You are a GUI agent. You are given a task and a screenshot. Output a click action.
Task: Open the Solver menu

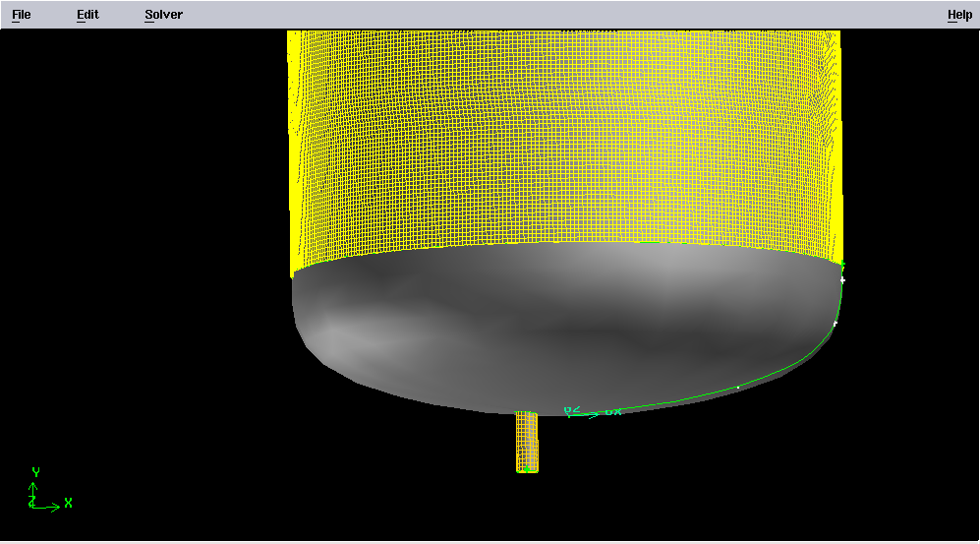pos(163,15)
